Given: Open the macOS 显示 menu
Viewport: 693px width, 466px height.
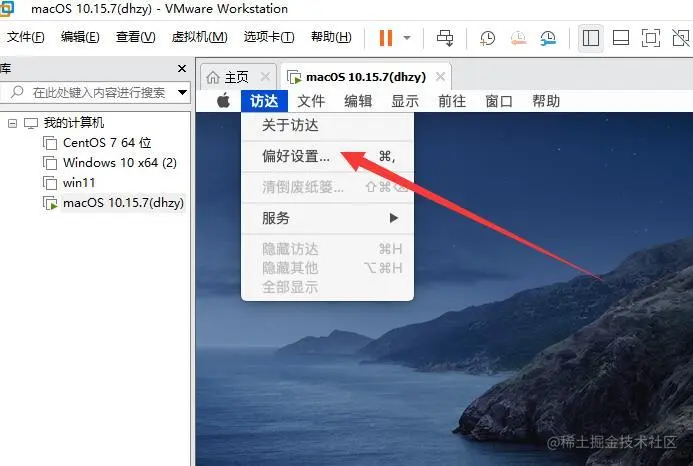Looking at the screenshot, I should 405,101.
